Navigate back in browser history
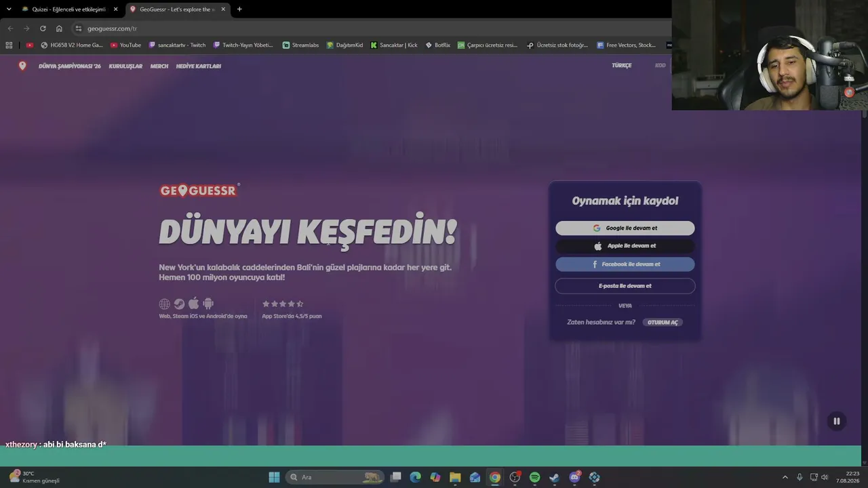The image size is (868, 488). [x=10, y=28]
